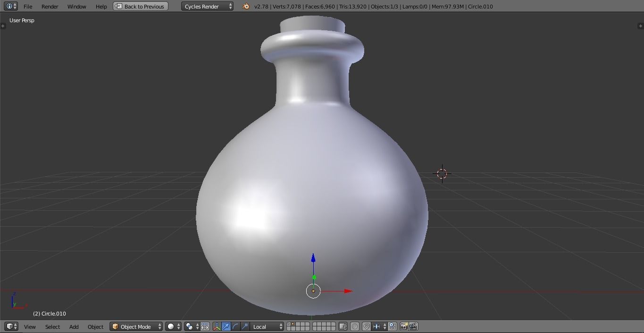Select the scale manipulator icon
The width and height of the screenshot is (644, 333).
coord(245,326)
